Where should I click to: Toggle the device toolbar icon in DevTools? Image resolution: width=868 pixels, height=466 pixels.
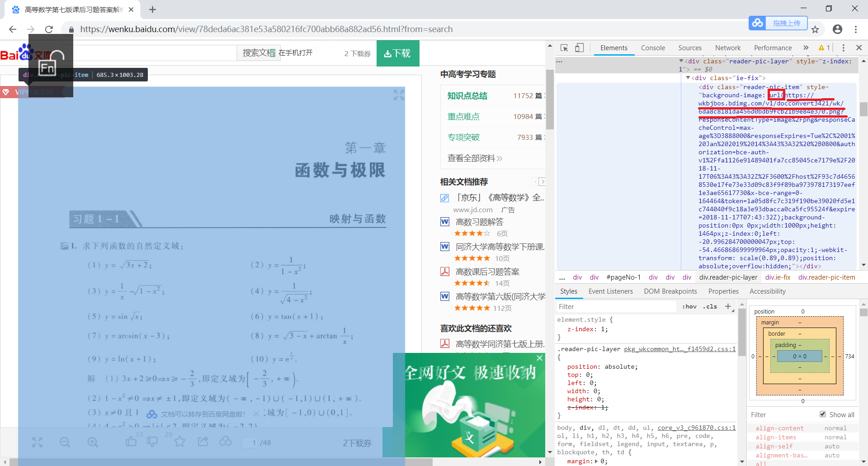[580, 48]
